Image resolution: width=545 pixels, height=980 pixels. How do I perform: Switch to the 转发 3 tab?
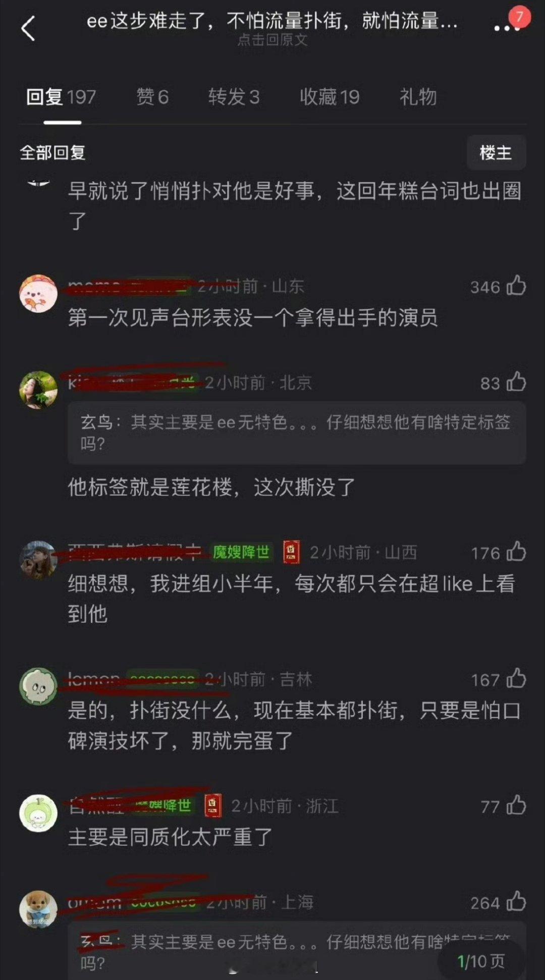coord(234,97)
